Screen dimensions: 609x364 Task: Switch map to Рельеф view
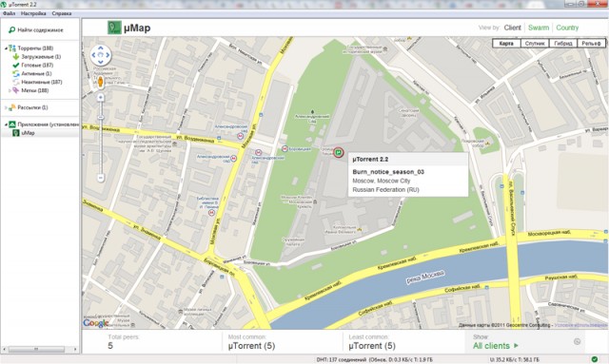[591, 44]
